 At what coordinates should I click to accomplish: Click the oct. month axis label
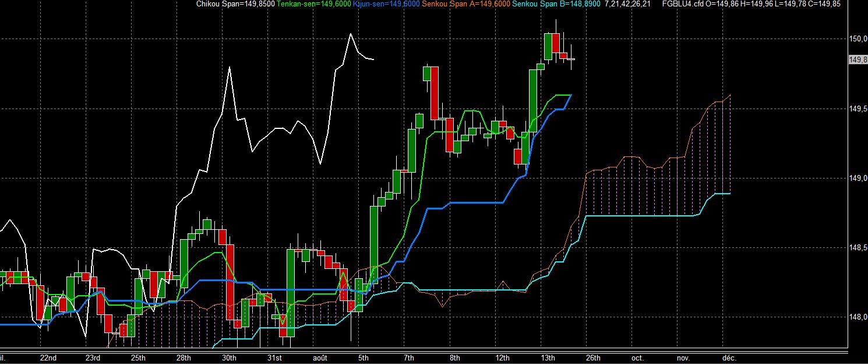click(x=637, y=358)
